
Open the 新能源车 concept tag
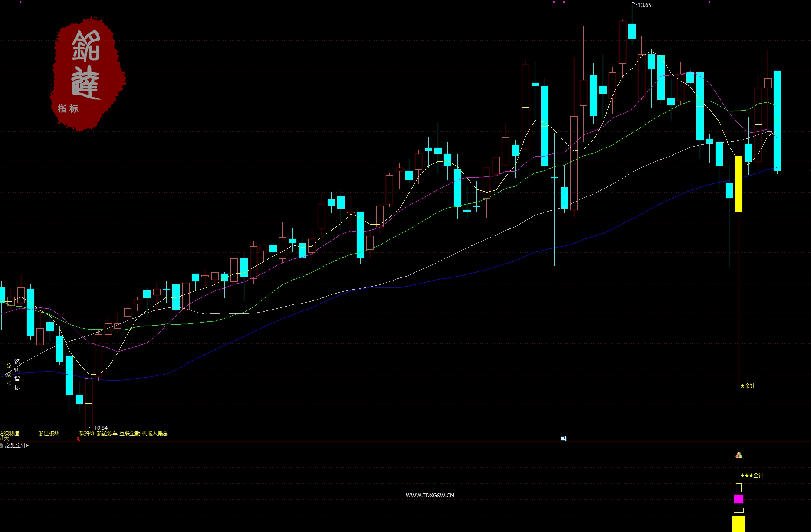click(x=107, y=434)
